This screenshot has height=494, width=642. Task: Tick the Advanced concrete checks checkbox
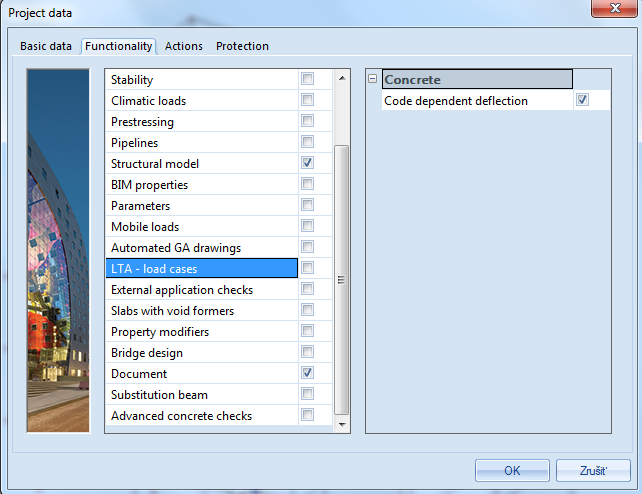(308, 415)
